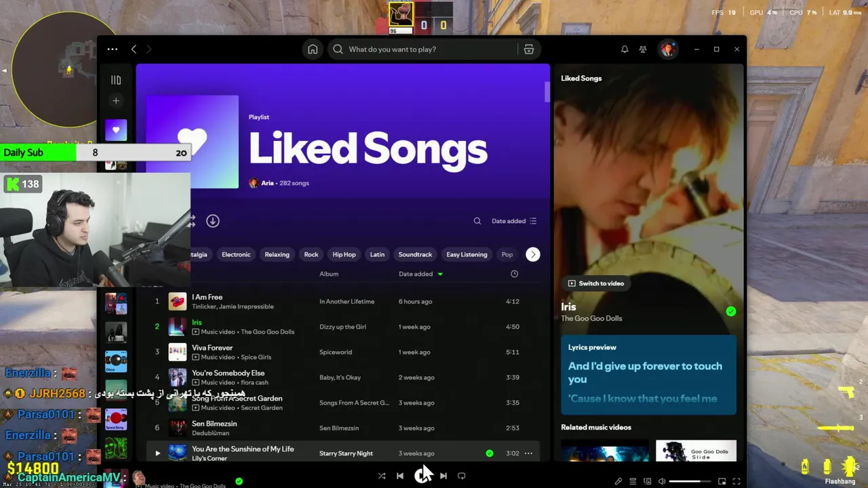Select the I Am Free track row
868x488 pixels.
coord(342,302)
